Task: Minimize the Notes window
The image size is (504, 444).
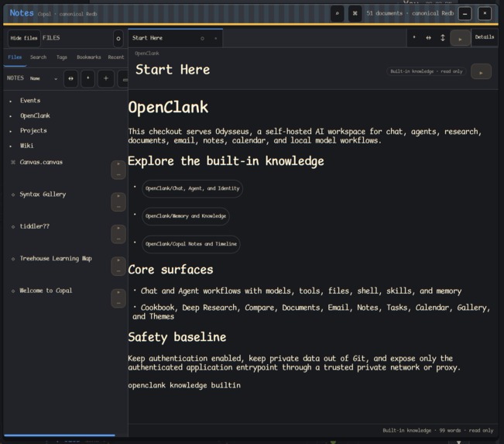Action: [x=465, y=14]
